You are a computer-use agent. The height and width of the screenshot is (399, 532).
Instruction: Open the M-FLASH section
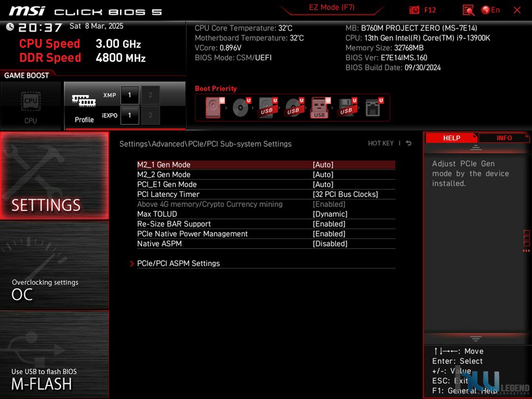(x=55, y=354)
